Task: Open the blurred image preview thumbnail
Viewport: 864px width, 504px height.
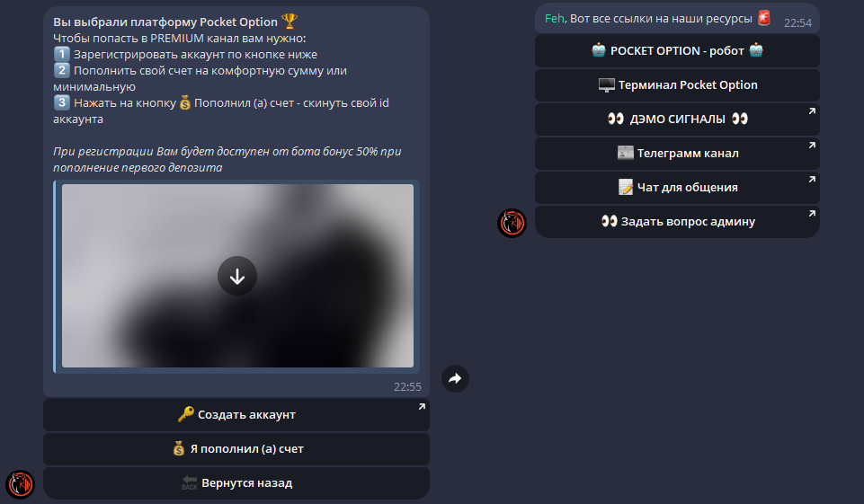Action: click(x=237, y=276)
